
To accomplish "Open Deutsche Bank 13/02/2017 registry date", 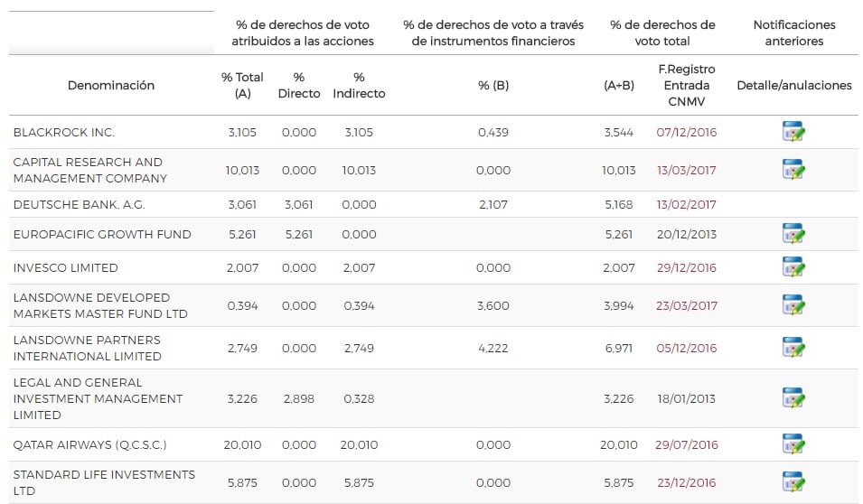I will point(687,204).
